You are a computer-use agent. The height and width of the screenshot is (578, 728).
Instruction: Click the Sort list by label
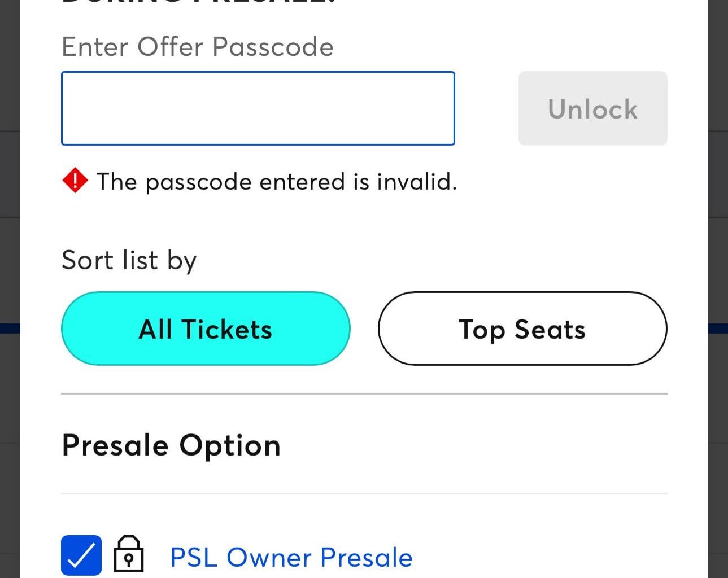pos(129,260)
